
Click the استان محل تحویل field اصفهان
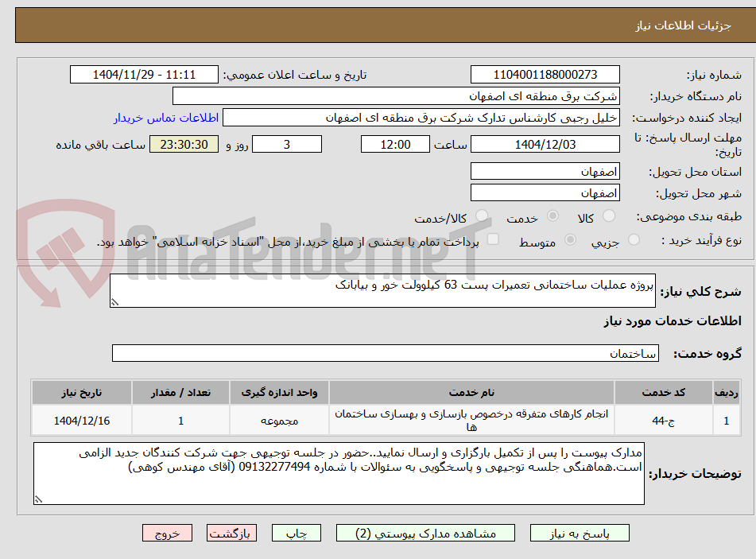pos(545,171)
